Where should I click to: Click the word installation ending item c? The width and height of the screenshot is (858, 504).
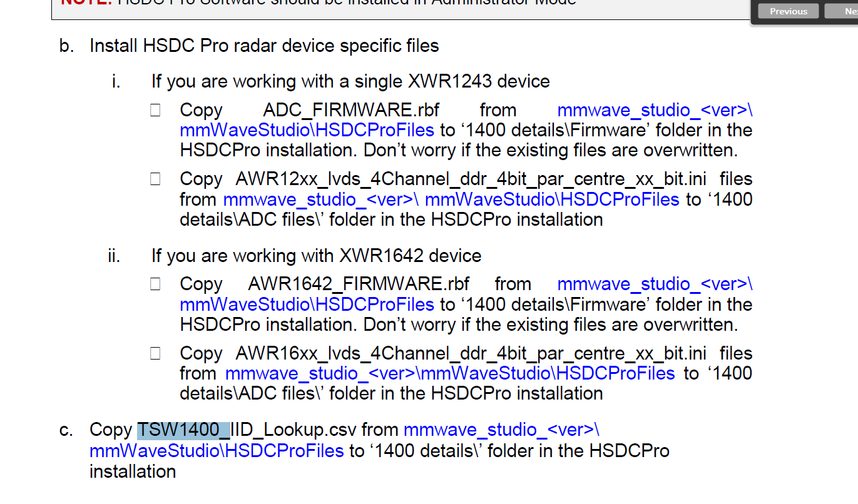click(x=133, y=471)
